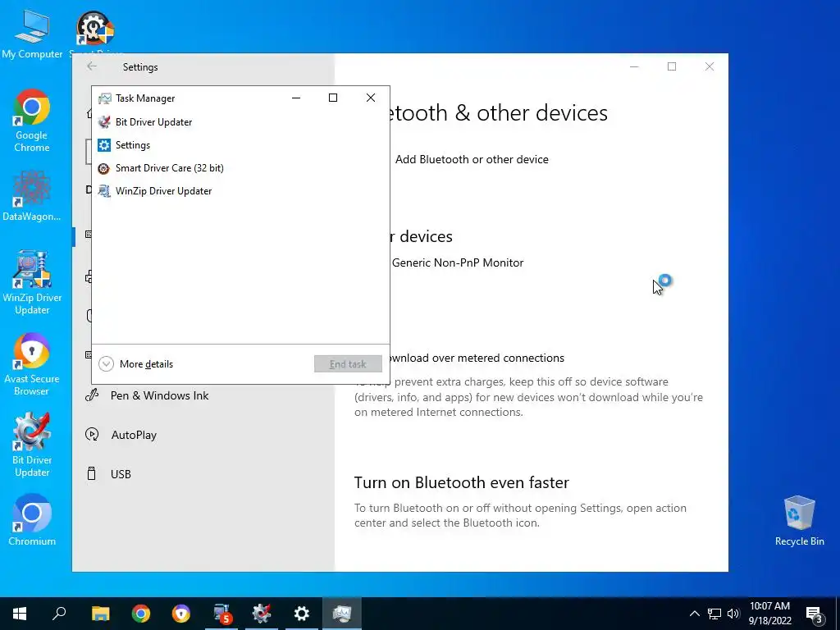840x630 pixels.
Task: Open action center notifications icon
Action: pyautogui.click(x=814, y=614)
